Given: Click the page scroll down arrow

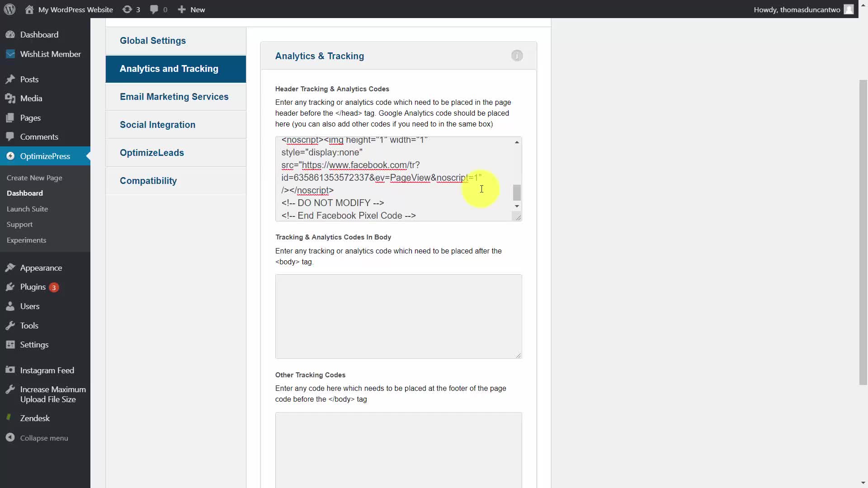Looking at the screenshot, I should 863,483.
